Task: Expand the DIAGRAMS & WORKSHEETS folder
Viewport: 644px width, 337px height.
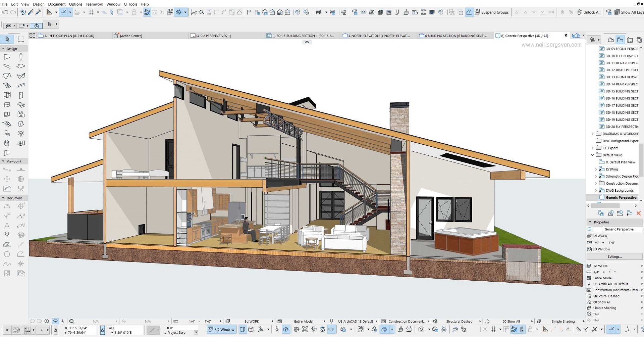Action: [x=593, y=134]
